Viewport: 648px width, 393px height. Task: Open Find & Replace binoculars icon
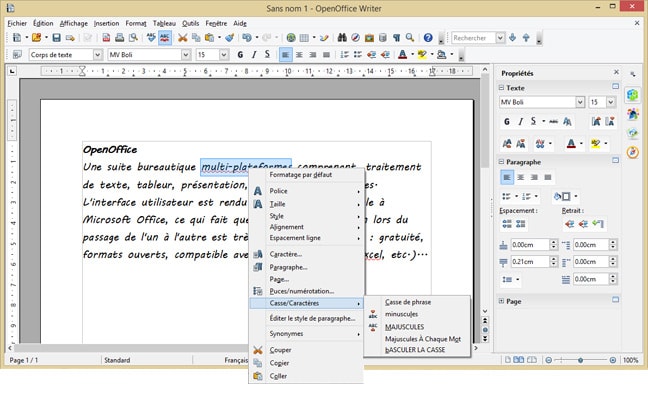click(x=342, y=38)
